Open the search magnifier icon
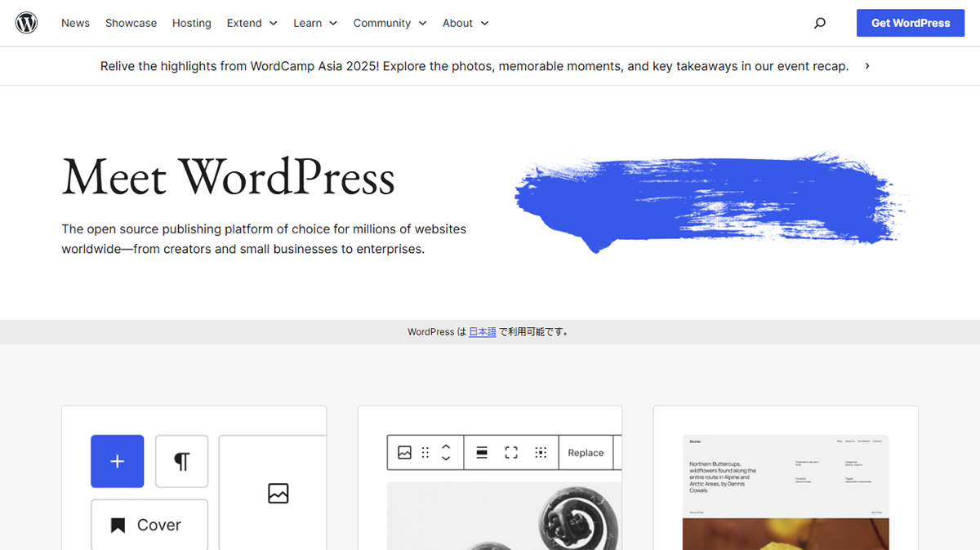The image size is (980, 550). click(820, 23)
